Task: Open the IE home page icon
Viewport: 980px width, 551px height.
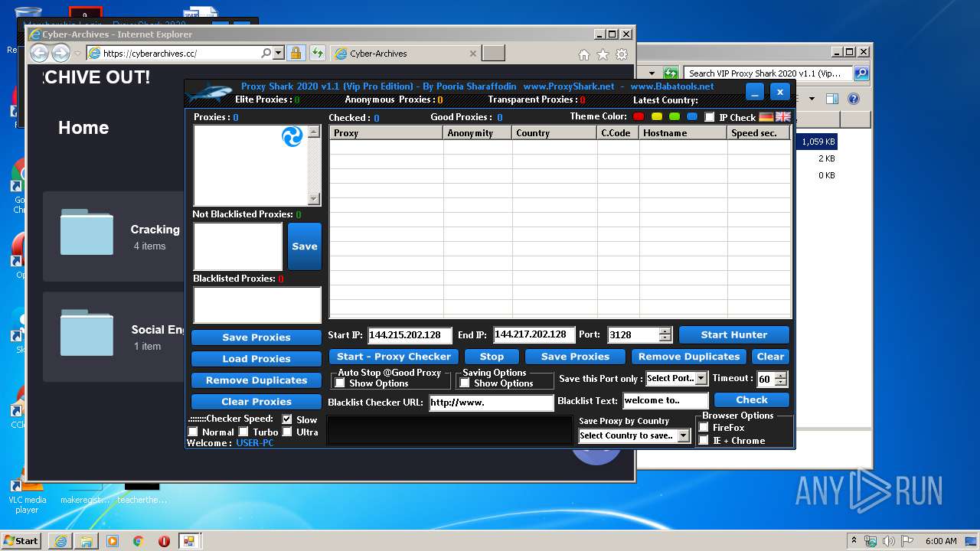Action: [x=584, y=54]
